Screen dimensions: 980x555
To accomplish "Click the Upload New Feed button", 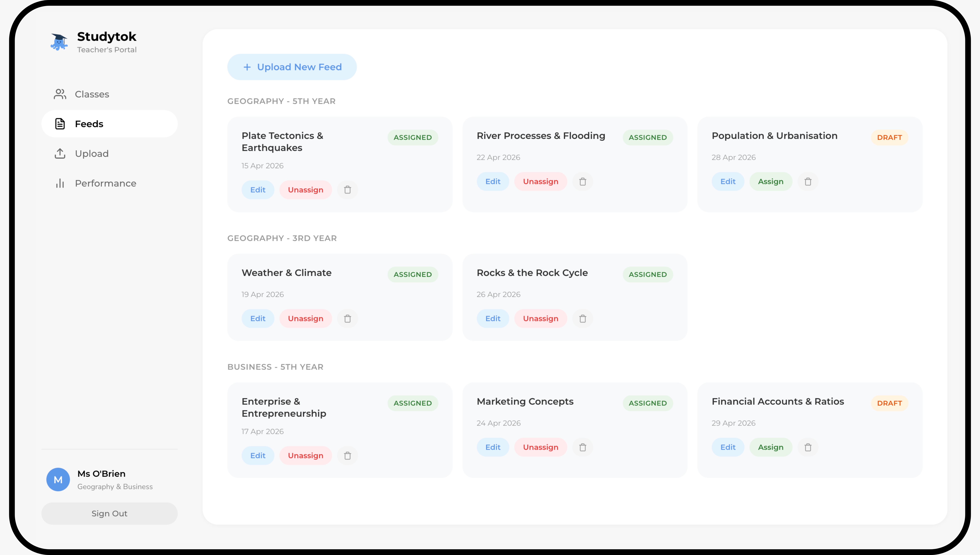I will (292, 67).
